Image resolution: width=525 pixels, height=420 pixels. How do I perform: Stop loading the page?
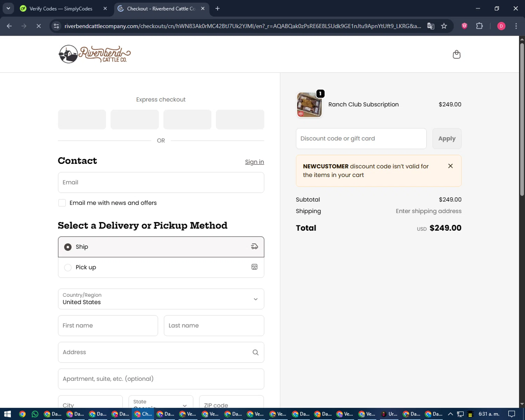[38, 26]
